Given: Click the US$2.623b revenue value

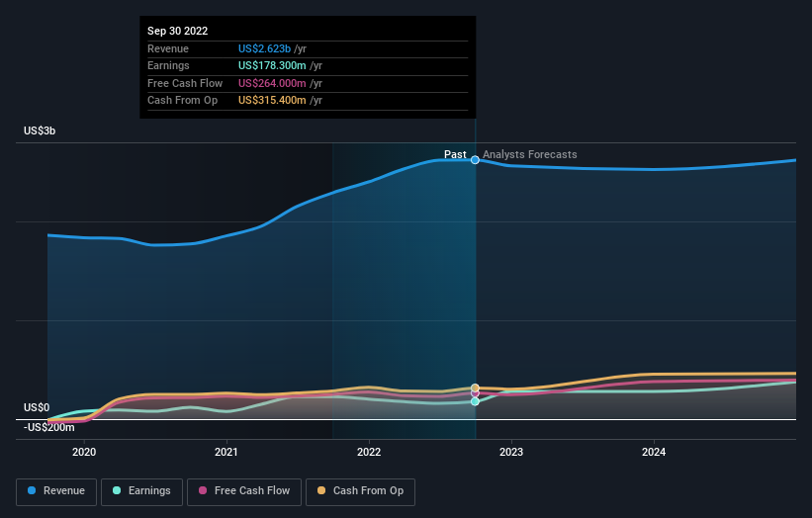Looking at the screenshot, I should [264, 48].
